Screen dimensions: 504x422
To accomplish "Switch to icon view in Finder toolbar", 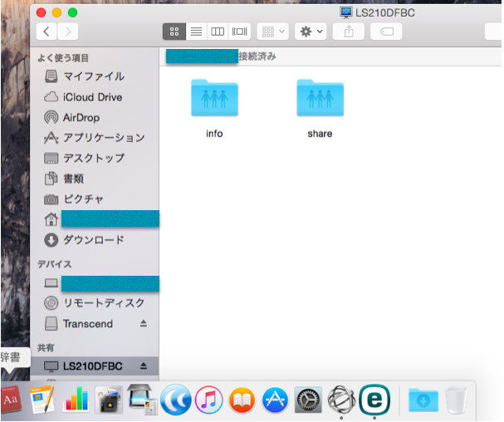I will (174, 32).
